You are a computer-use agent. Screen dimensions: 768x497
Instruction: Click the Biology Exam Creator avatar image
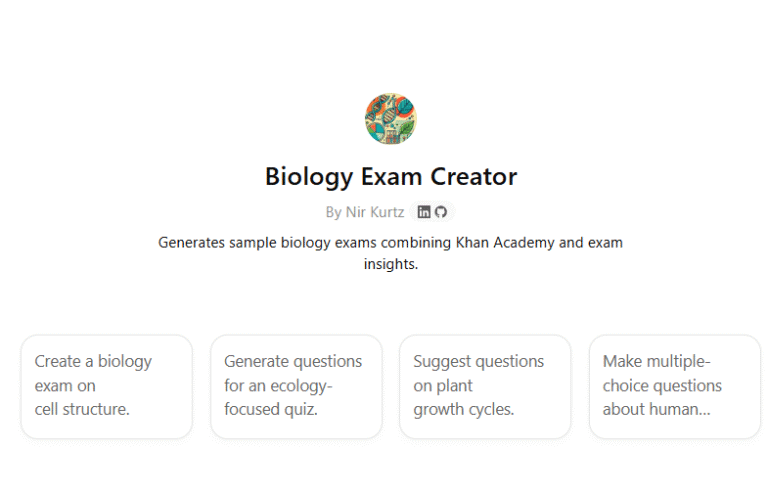click(390, 118)
